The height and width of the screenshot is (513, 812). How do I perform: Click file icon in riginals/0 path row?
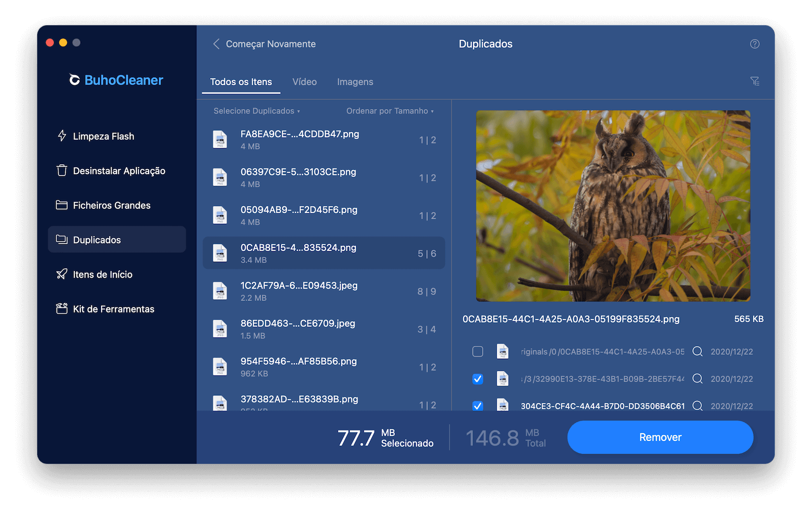[x=502, y=351]
